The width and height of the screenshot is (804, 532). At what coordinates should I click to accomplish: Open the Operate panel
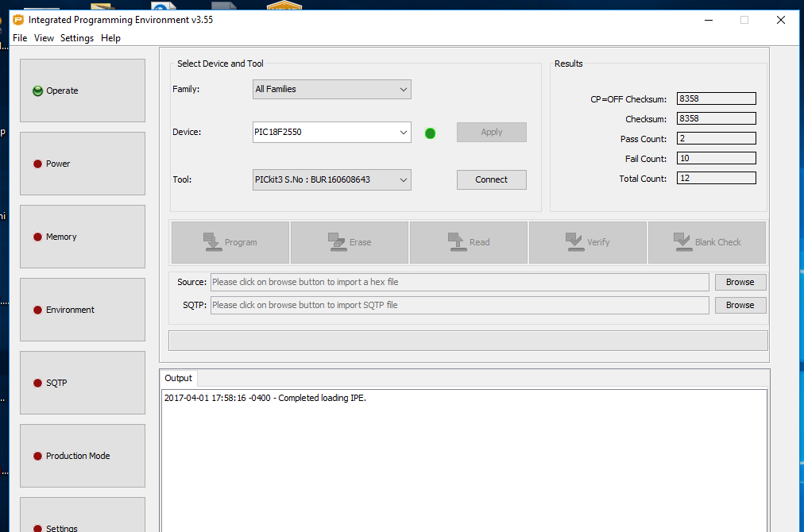pyautogui.click(x=83, y=91)
